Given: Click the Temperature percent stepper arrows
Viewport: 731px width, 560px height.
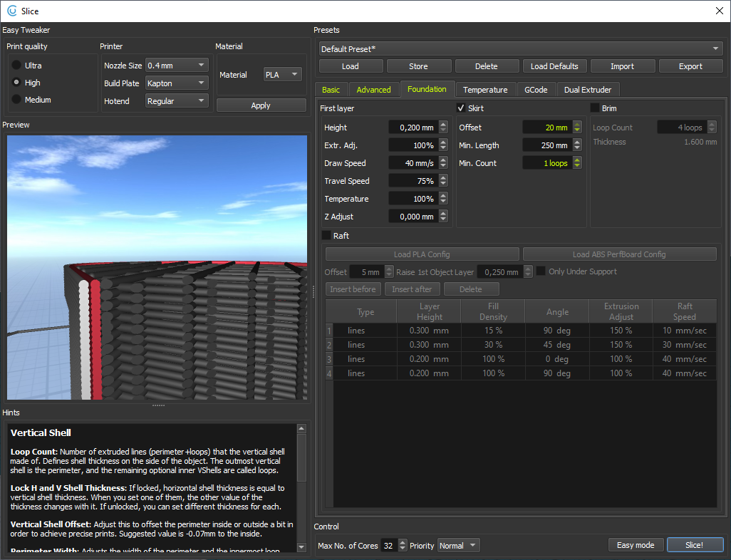Looking at the screenshot, I should 443,199.
